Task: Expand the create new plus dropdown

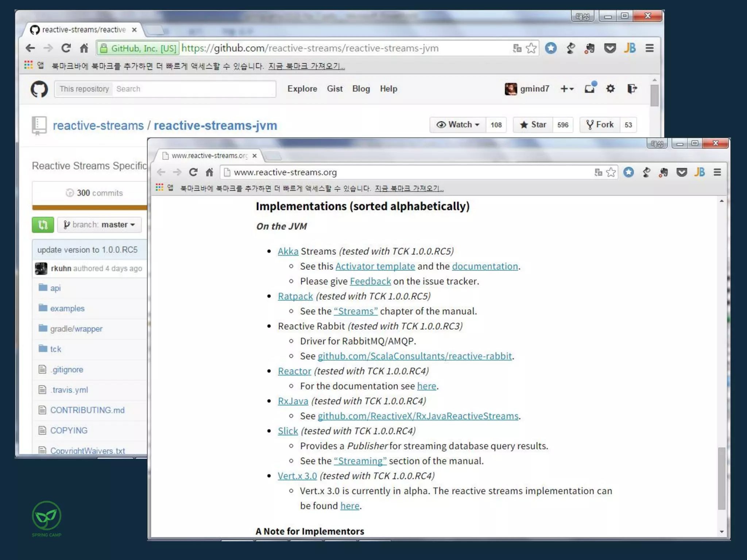Action: coord(567,89)
